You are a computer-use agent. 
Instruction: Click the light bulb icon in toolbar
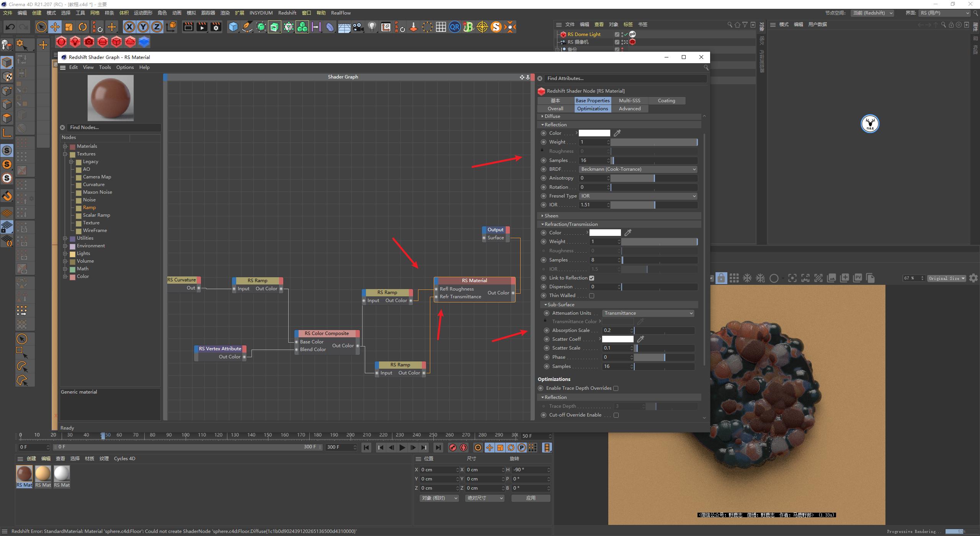372,27
